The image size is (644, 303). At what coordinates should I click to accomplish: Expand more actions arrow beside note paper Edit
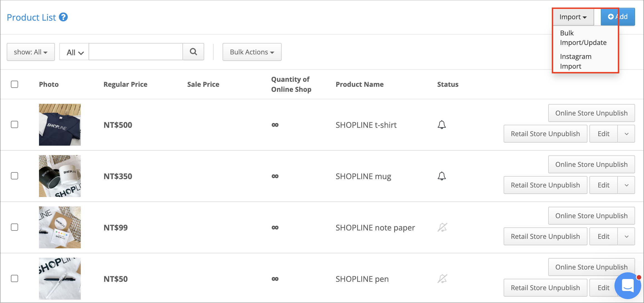(626, 236)
